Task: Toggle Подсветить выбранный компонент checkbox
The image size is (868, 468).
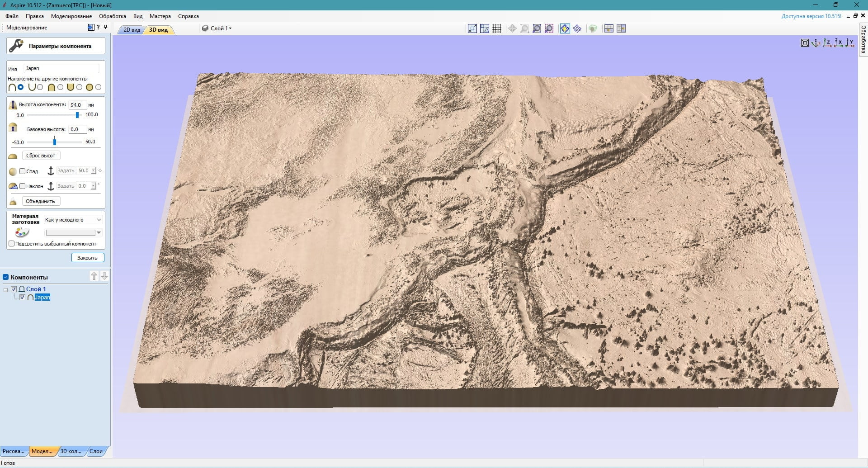Action: pyautogui.click(x=12, y=243)
